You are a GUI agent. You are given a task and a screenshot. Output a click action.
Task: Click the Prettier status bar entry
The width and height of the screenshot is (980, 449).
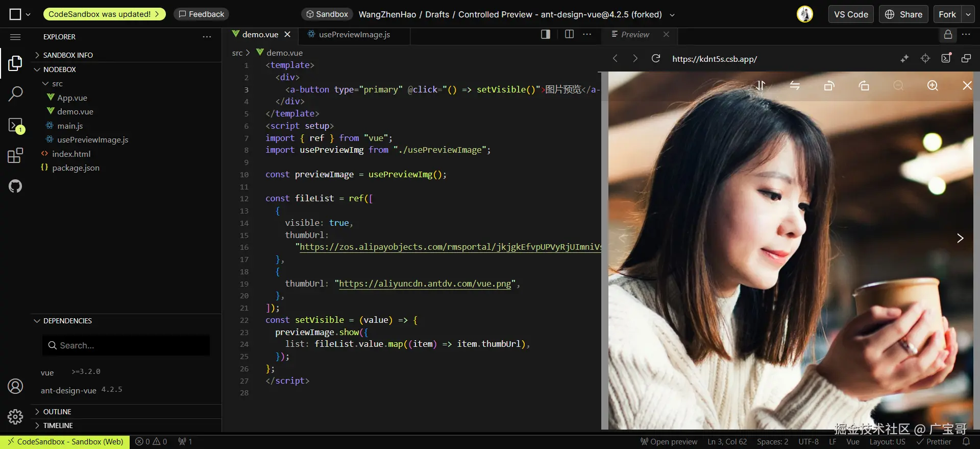(x=934, y=441)
